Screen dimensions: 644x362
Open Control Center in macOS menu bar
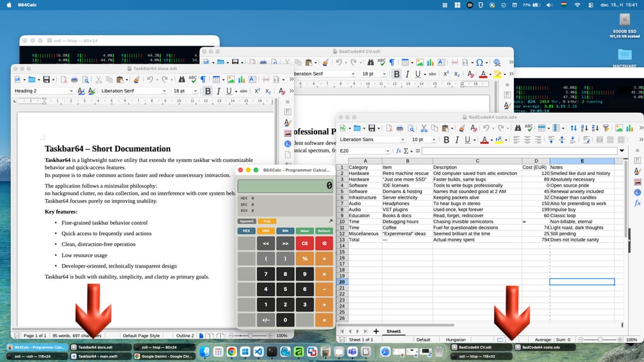(591, 5)
